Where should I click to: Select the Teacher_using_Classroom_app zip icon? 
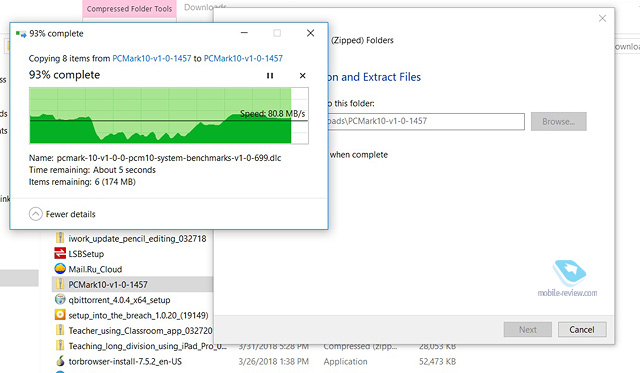(60, 330)
